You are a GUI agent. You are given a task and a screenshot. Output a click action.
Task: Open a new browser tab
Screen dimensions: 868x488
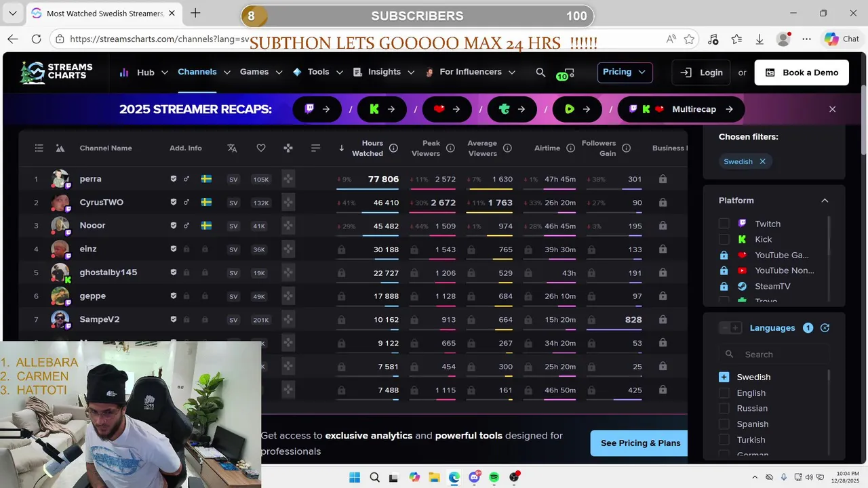195,13
